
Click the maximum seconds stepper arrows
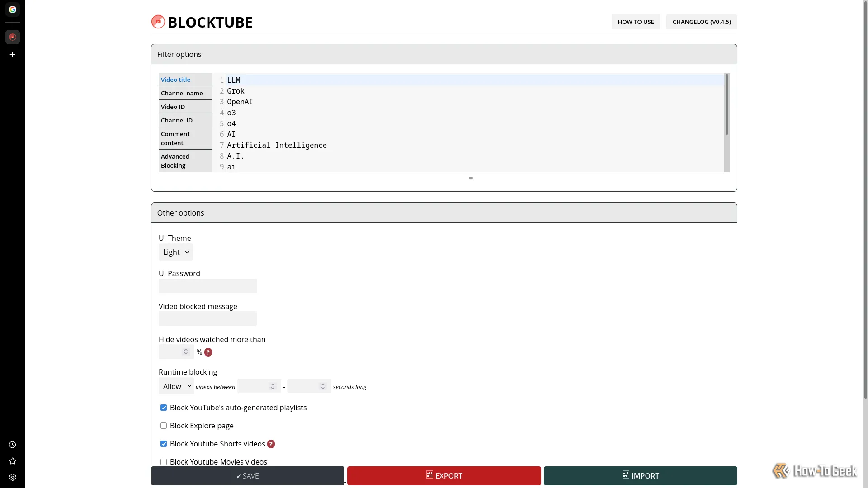323,386
